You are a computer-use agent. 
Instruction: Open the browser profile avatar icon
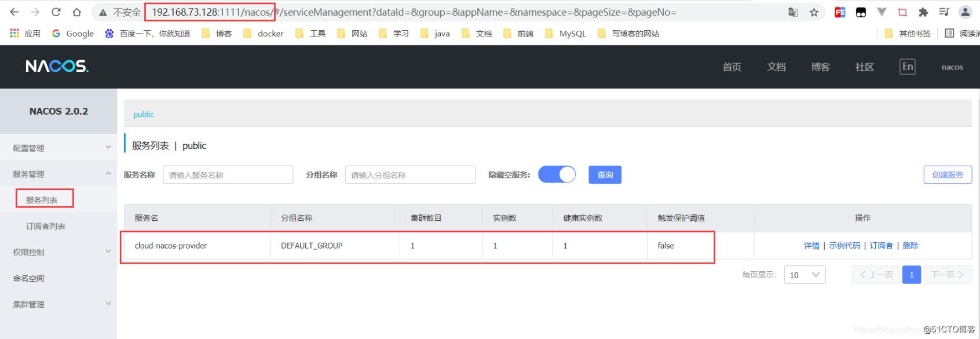(x=965, y=12)
